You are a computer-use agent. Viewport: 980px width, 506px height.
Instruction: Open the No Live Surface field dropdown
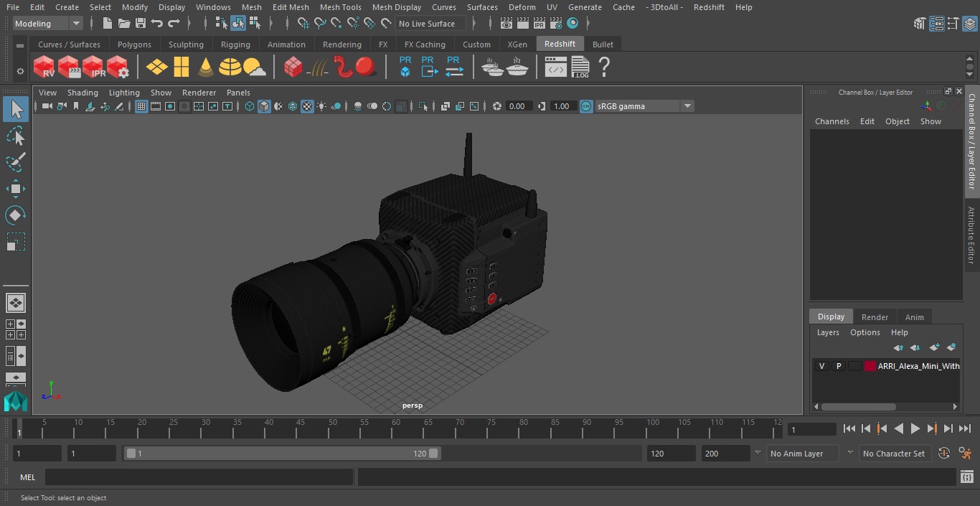(x=432, y=24)
